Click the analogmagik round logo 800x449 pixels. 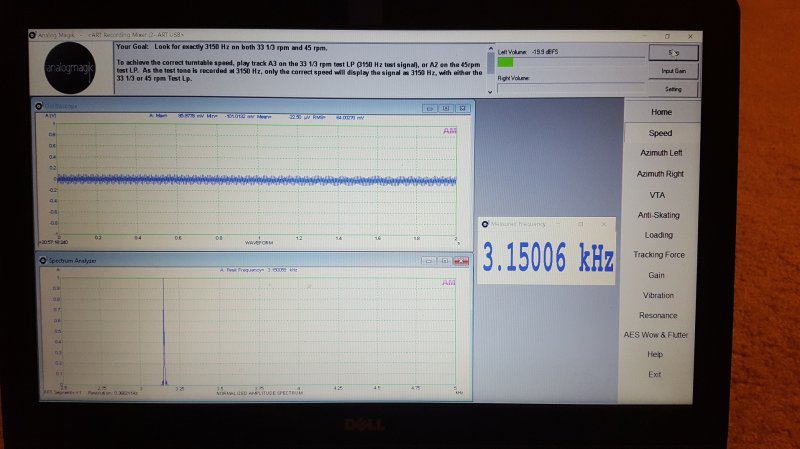point(70,68)
